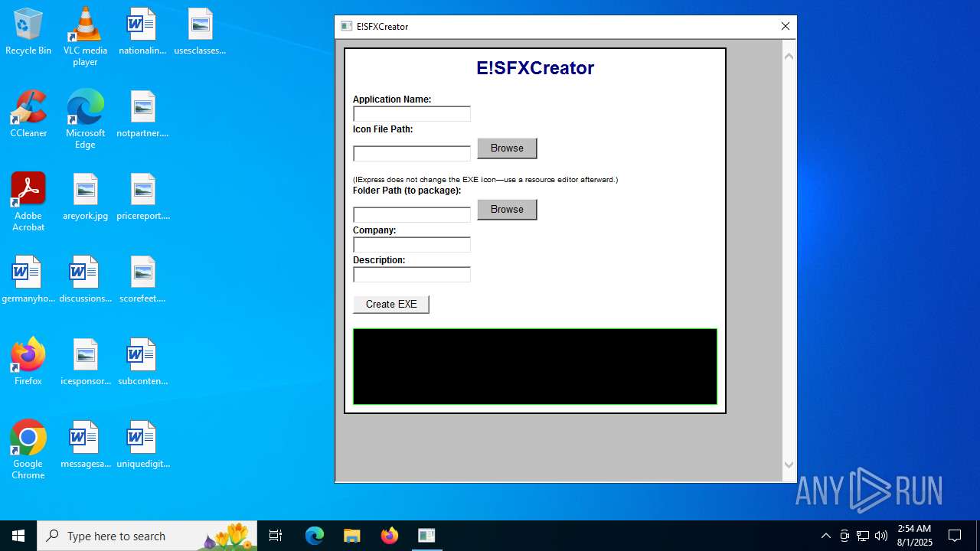Click the Company input field
The height and width of the screenshot is (551, 980).
click(x=412, y=245)
